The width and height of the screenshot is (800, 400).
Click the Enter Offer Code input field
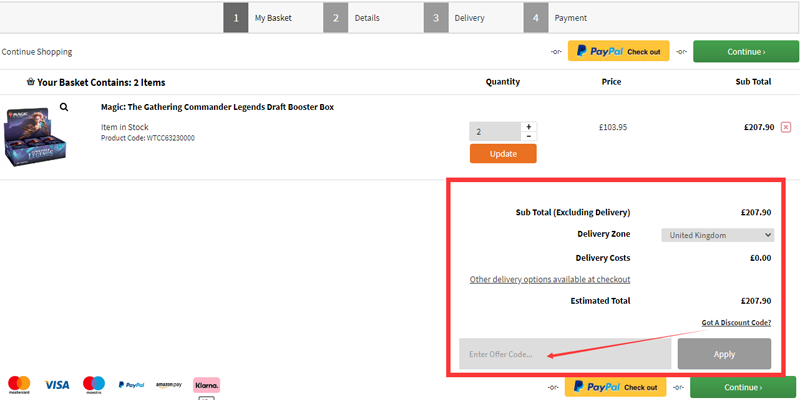point(565,354)
